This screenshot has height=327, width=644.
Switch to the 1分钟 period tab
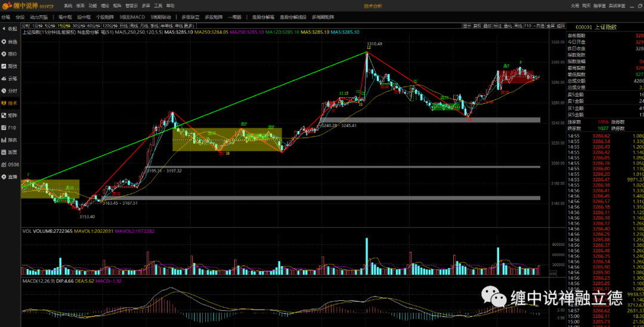click(38, 26)
